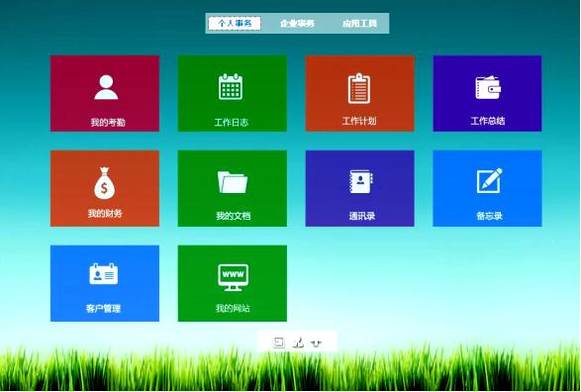Open the 我的文档 folder tile
Image resolution: width=581 pixels, height=392 pixels.
tap(233, 188)
